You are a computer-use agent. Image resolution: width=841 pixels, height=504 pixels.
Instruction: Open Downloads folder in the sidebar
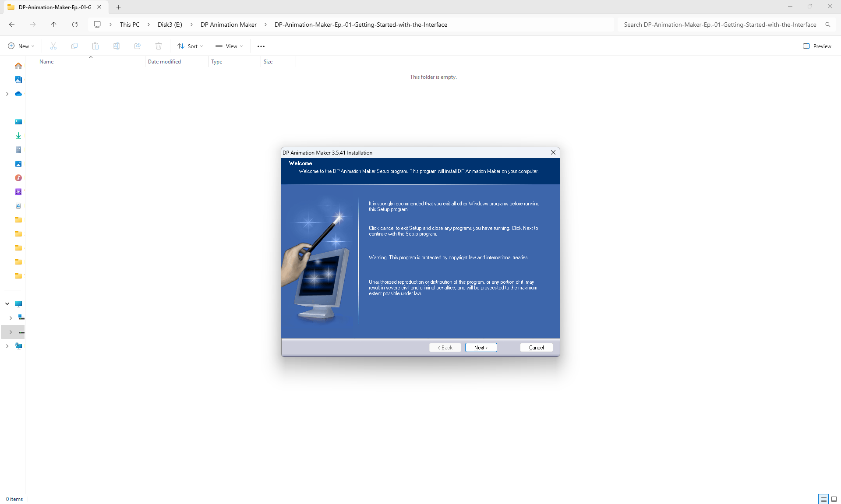tap(18, 136)
